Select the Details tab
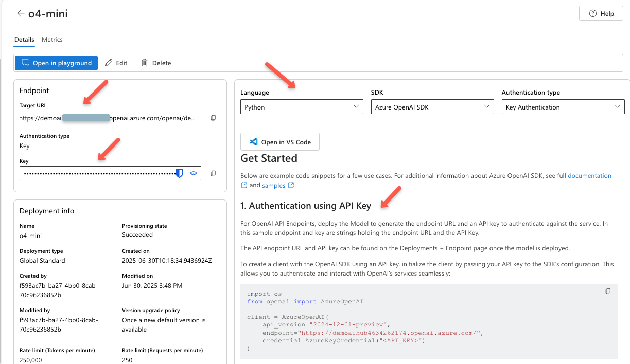630x364 pixels. [x=24, y=39]
